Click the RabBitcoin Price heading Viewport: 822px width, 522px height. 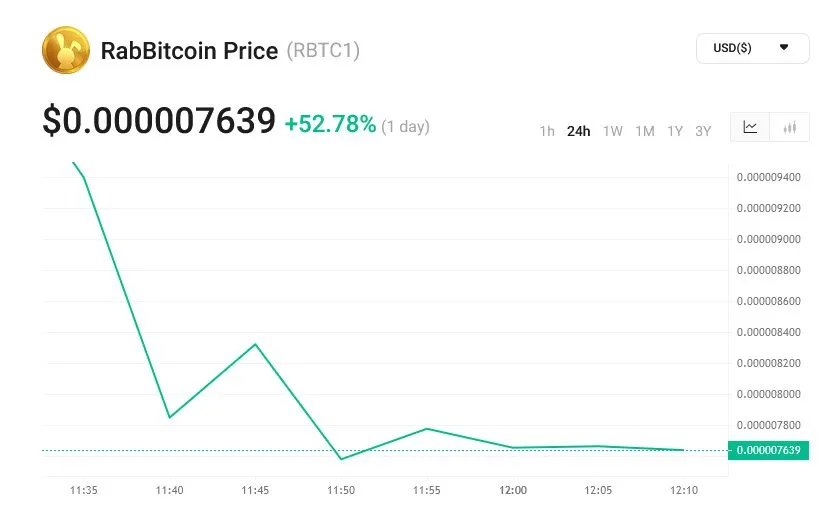pyautogui.click(x=189, y=50)
